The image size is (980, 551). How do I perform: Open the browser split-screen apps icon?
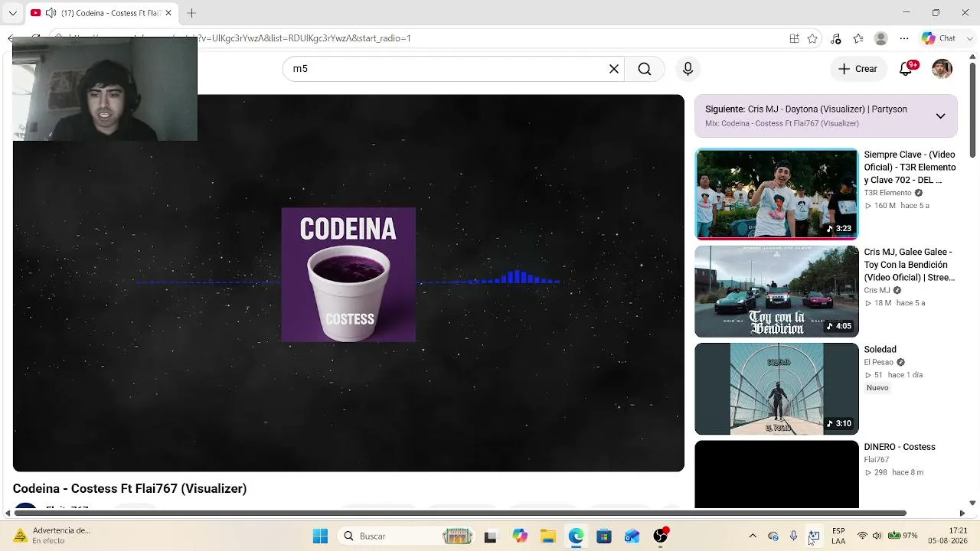(x=794, y=38)
